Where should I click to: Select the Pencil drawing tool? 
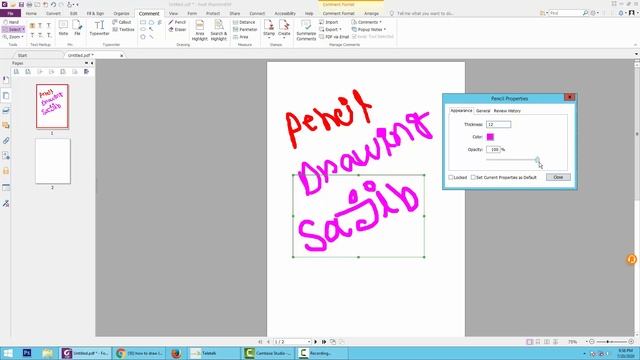coord(177,22)
